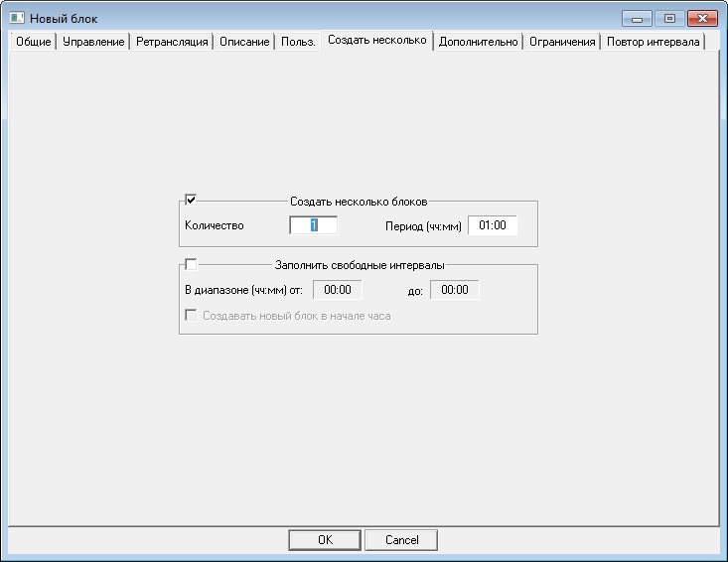This screenshot has width=728, height=562.
Task: Select the Создать несколько tab
Action: pos(377,41)
